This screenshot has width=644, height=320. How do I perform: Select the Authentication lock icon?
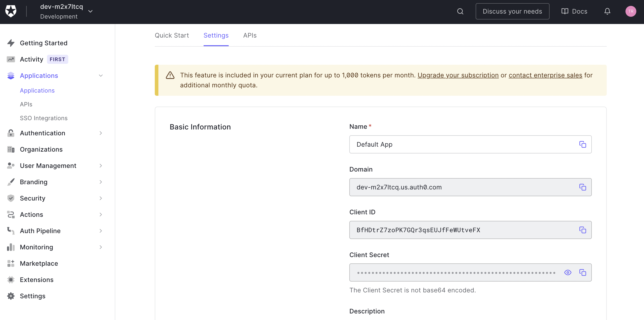tap(11, 133)
